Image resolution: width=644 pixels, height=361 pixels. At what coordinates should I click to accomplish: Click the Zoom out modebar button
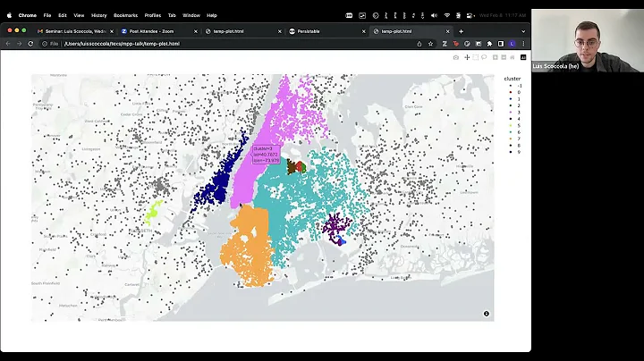(504, 57)
